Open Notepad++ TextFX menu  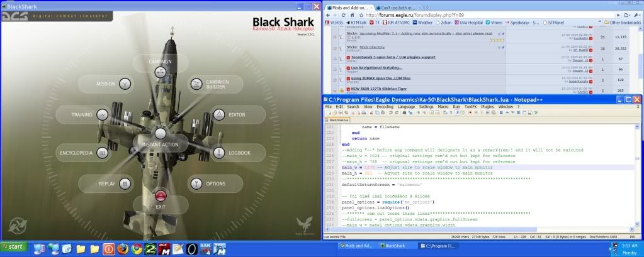point(471,107)
